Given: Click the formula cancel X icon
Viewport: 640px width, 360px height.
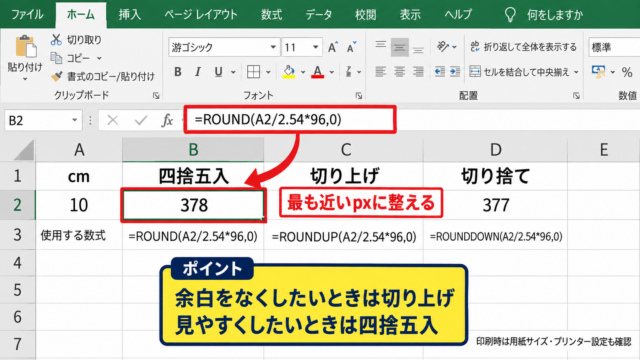Looking at the screenshot, I should pos(112,120).
